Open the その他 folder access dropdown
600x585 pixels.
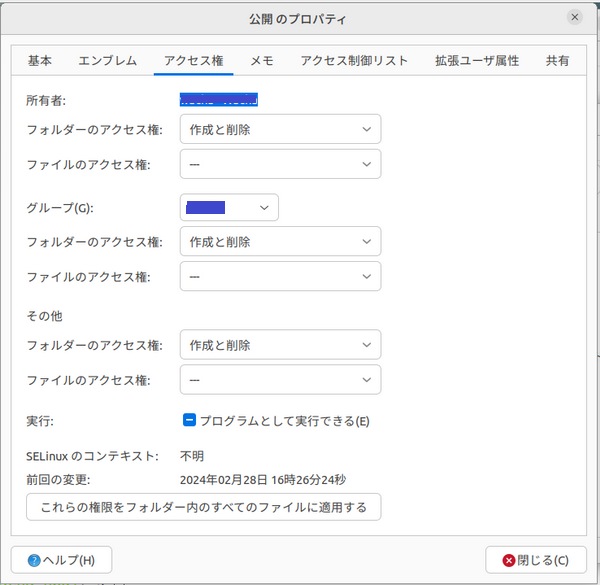tap(280, 345)
